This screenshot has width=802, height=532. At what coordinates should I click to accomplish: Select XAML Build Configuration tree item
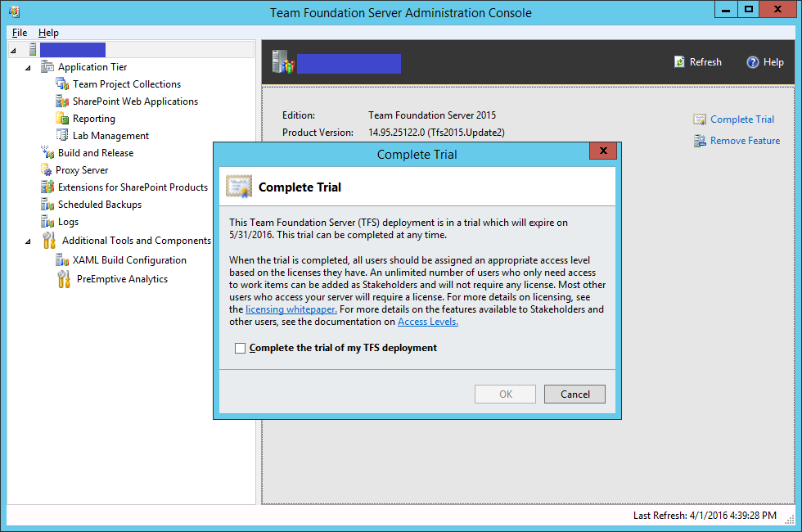click(x=129, y=260)
